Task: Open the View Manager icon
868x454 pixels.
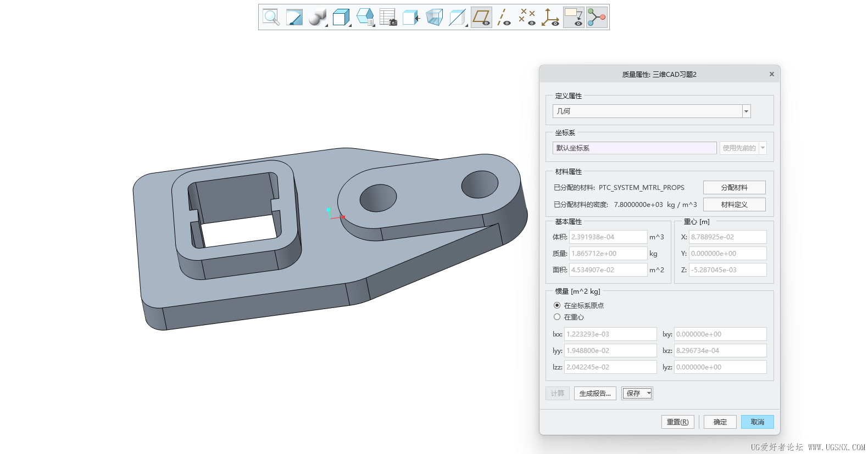Action: pyautogui.click(x=365, y=17)
